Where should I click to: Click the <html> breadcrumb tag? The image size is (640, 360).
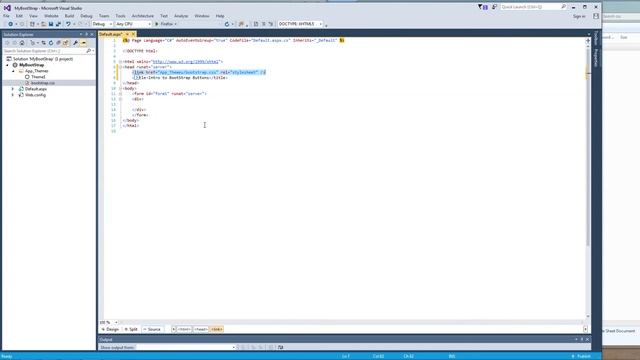(x=184, y=329)
